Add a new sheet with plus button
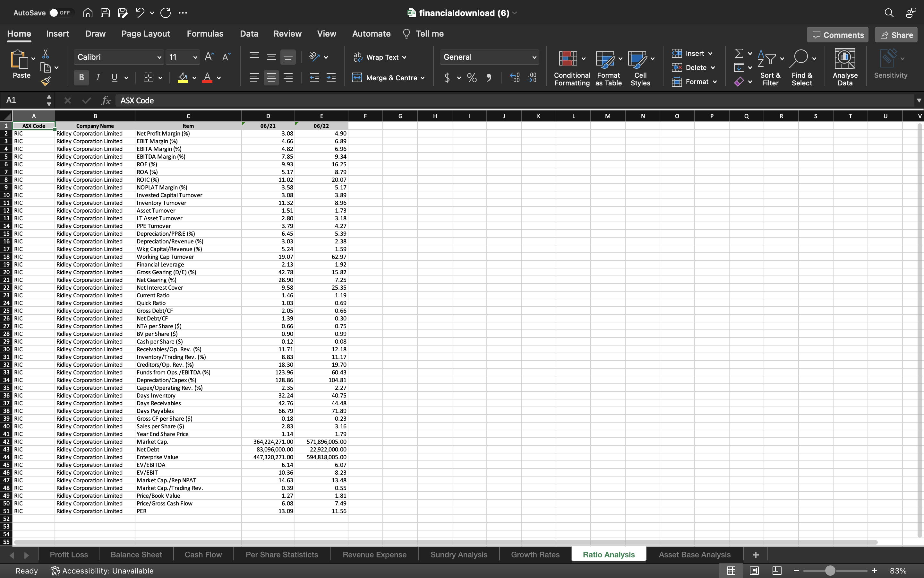The image size is (924, 578). pos(756,554)
